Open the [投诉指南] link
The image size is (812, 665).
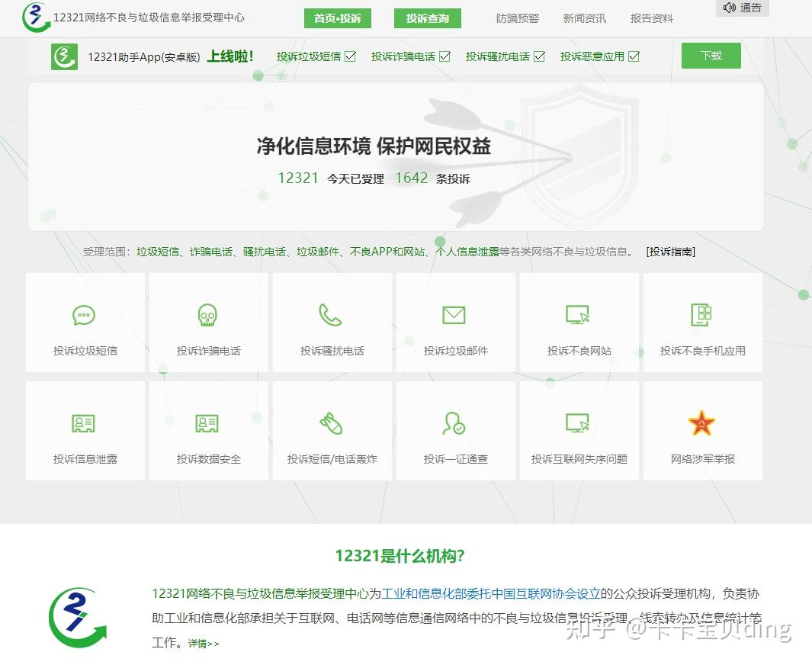pyautogui.click(x=671, y=252)
